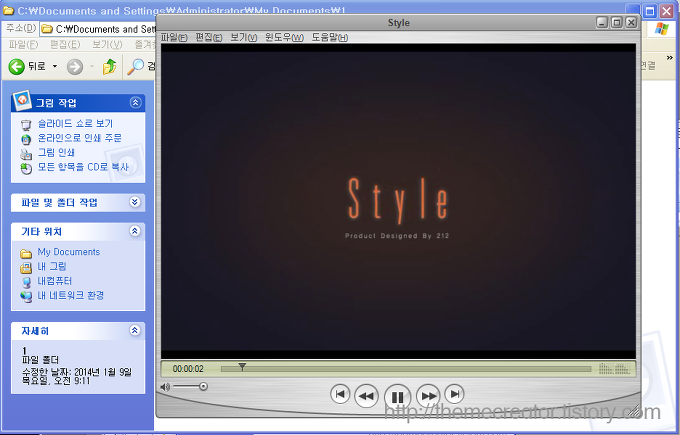Click the Search magnifier icon in Explorer
The image size is (680, 435).
coord(136,66)
